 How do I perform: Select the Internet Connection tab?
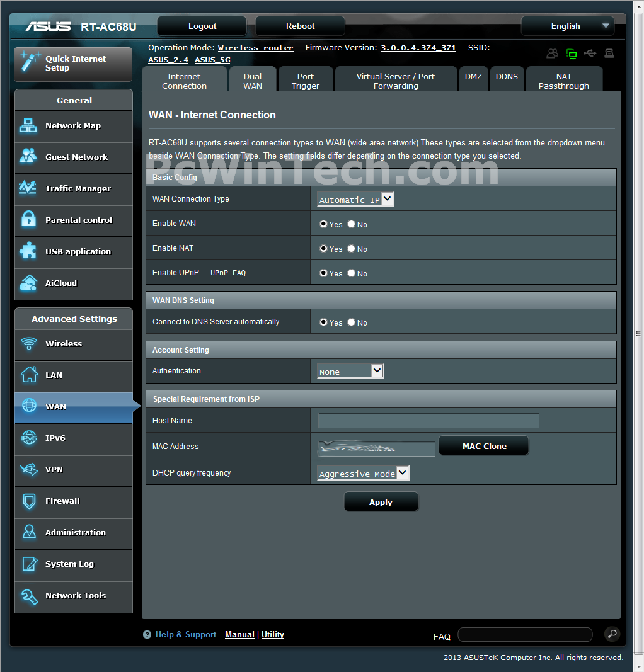(185, 80)
